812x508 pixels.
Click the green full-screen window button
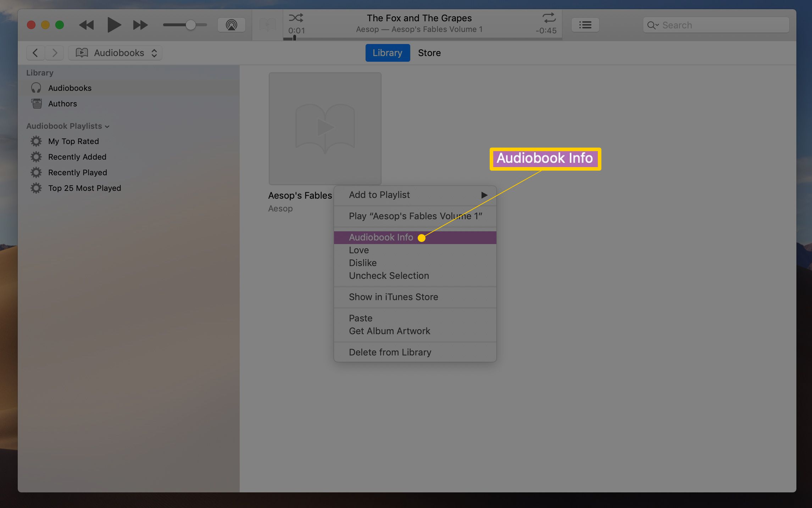coord(60,25)
